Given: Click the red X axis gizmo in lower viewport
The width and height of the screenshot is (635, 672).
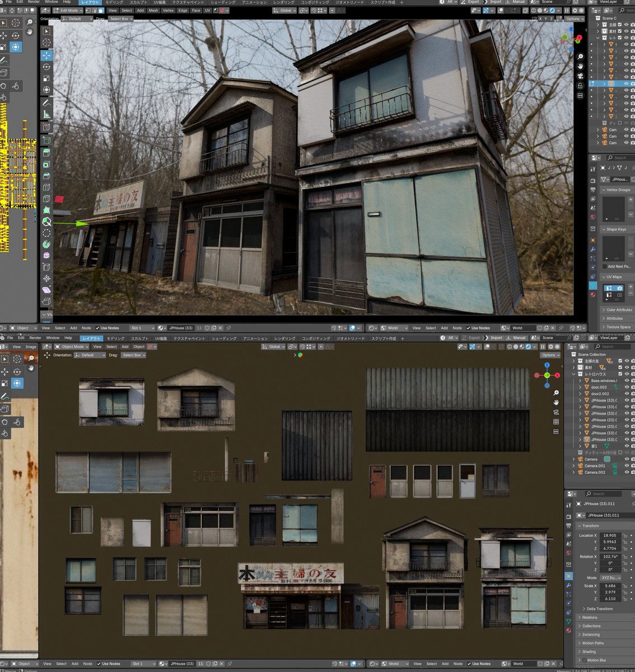Looking at the screenshot, I should (x=557, y=375).
